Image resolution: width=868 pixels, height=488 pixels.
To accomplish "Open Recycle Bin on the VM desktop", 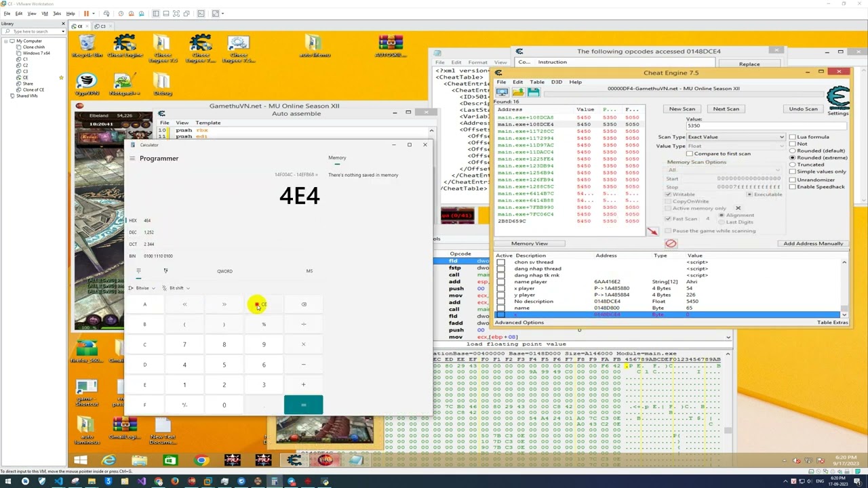I will click(x=87, y=46).
